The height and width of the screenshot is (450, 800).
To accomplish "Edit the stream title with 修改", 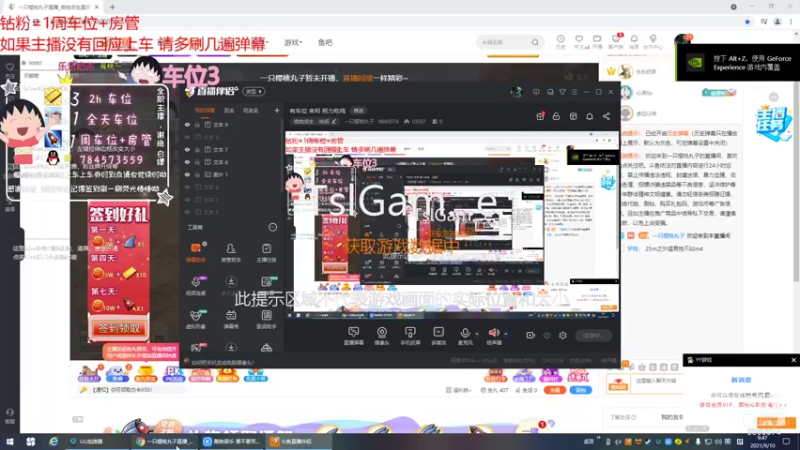I will tap(359, 110).
